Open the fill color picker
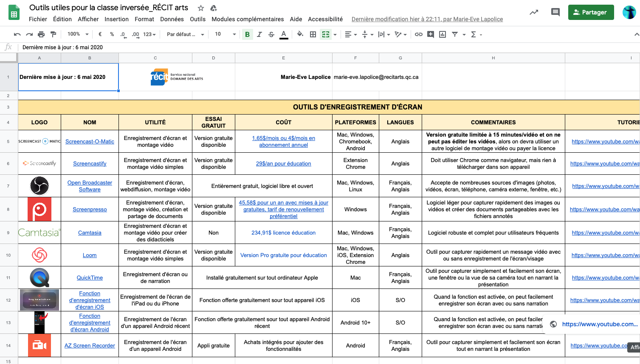This screenshot has height=364, width=640. [x=300, y=34]
